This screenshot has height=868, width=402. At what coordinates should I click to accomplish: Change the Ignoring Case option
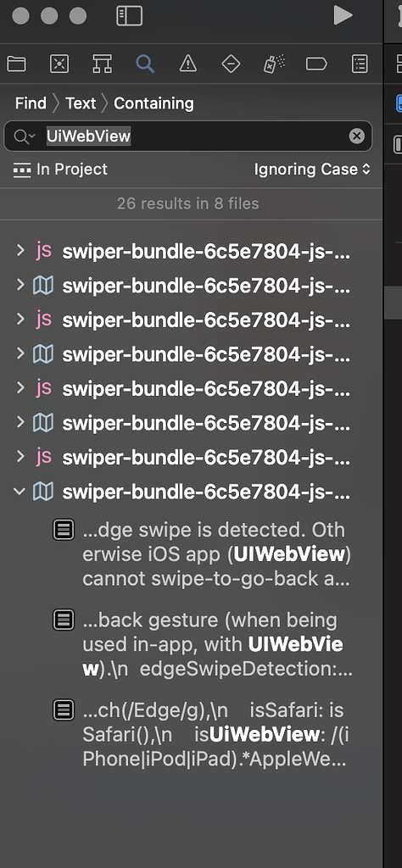coord(312,170)
